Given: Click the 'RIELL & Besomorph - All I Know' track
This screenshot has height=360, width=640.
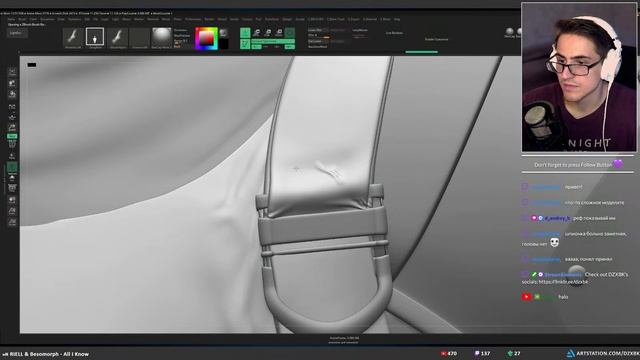Looking at the screenshot, I should [x=49, y=354].
